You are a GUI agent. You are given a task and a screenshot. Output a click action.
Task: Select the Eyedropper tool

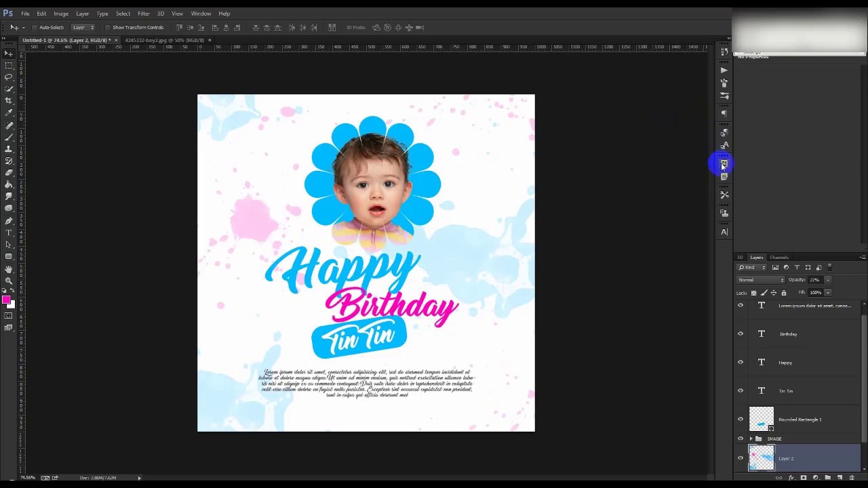click(9, 113)
